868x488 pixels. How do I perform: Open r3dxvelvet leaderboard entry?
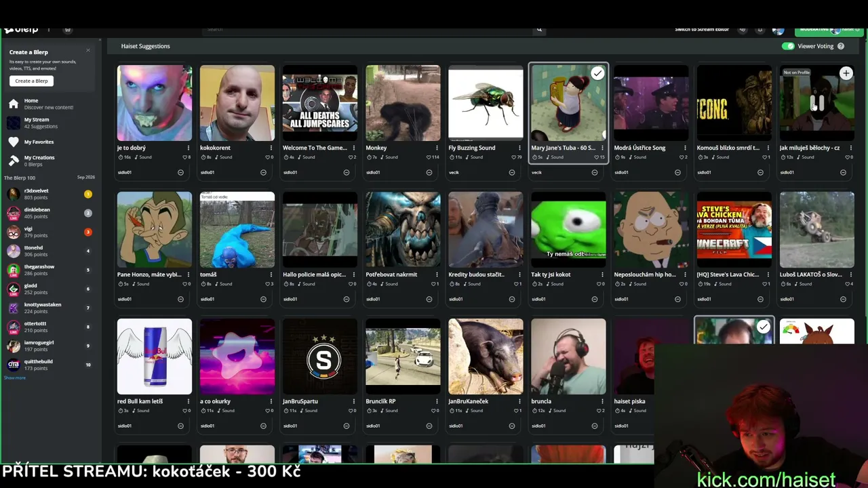click(49, 194)
